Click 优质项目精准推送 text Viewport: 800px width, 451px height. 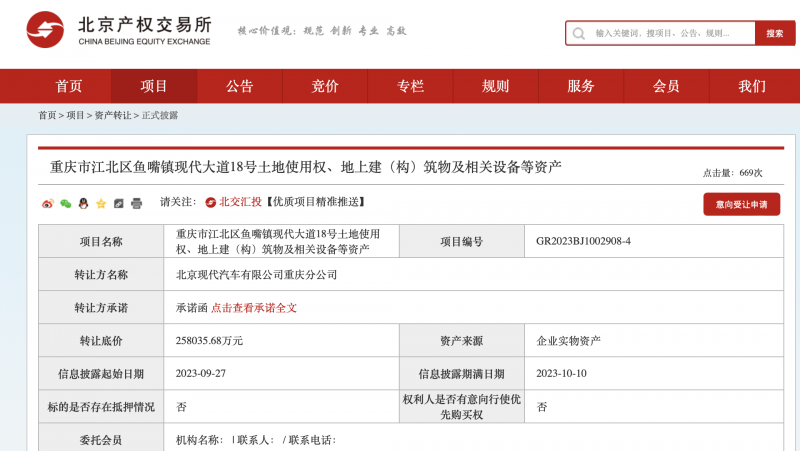tap(316, 202)
